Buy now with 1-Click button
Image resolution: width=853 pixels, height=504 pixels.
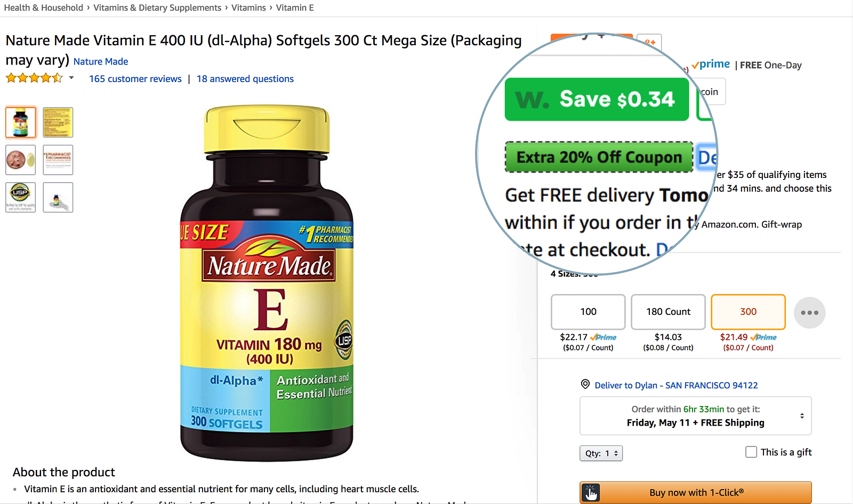point(696,492)
